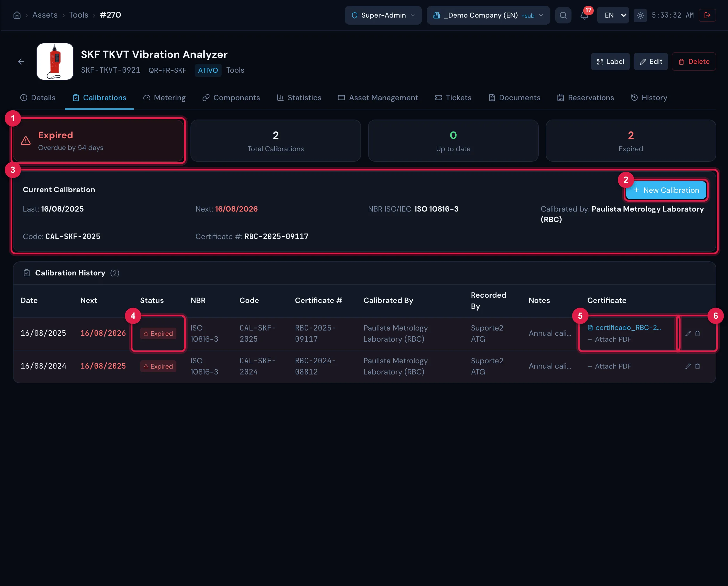Go to the Reservations tab
Viewport: 728px width, 586px height.
pyautogui.click(x=586, y=98)
